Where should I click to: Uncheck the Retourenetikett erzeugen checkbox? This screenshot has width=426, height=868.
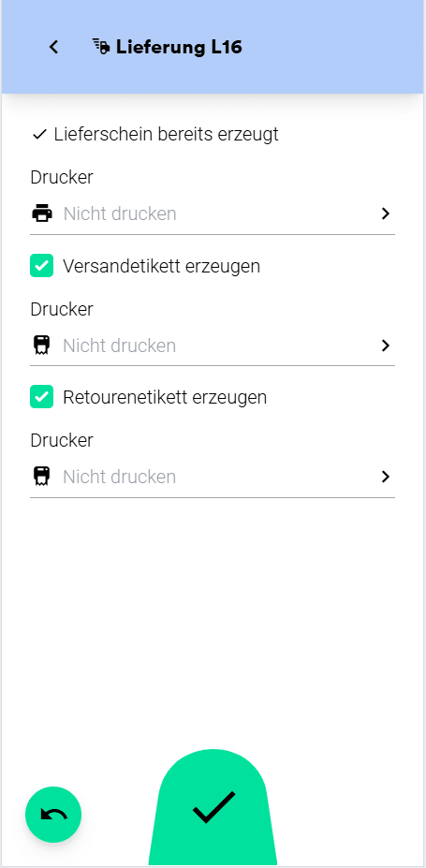41,397
